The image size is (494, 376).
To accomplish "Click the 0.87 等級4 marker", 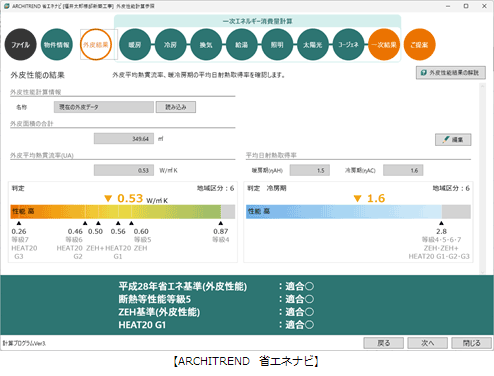I will [221, 223].
